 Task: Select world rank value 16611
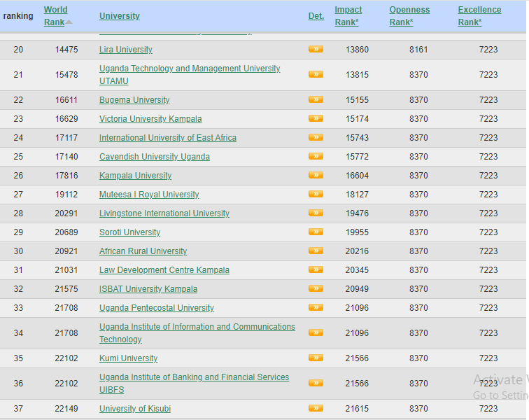(66, 100)
